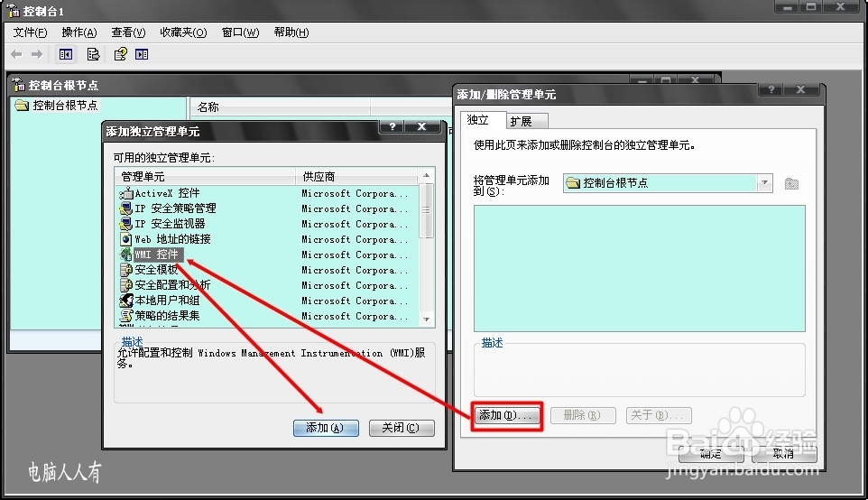
Task: Select the IP 安全策略管理 row text
Action: pyautogui.click(x=175, y=208)
